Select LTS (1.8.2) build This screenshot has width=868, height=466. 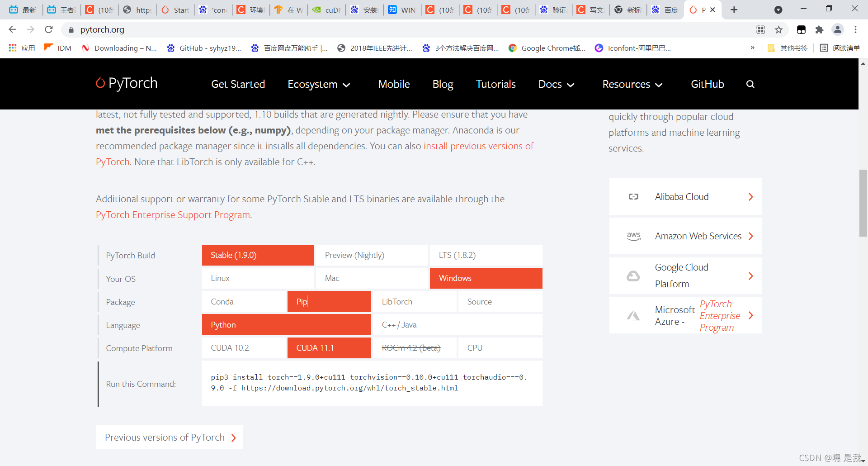[486, 255]
